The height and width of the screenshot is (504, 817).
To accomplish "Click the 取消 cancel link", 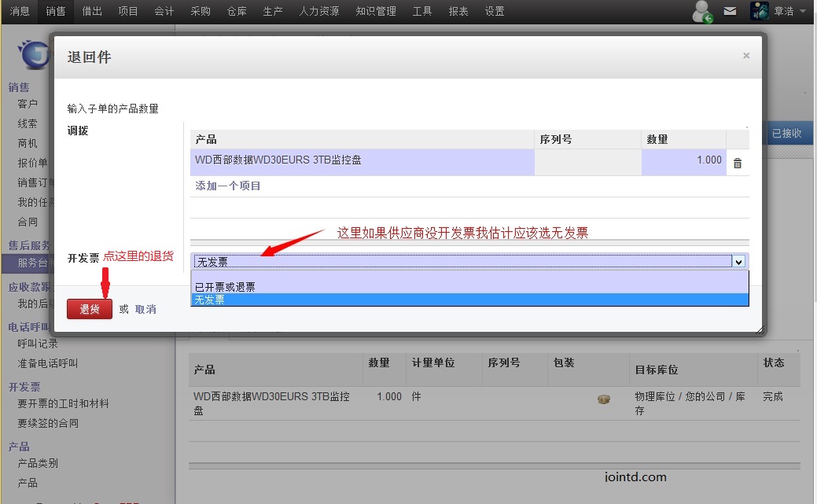I will (145, 310).
